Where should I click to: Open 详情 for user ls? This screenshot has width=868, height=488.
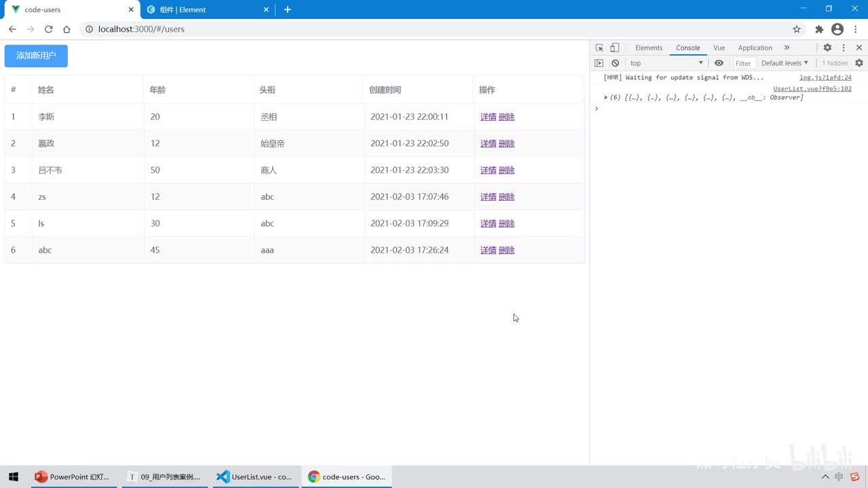click(488, 223)
